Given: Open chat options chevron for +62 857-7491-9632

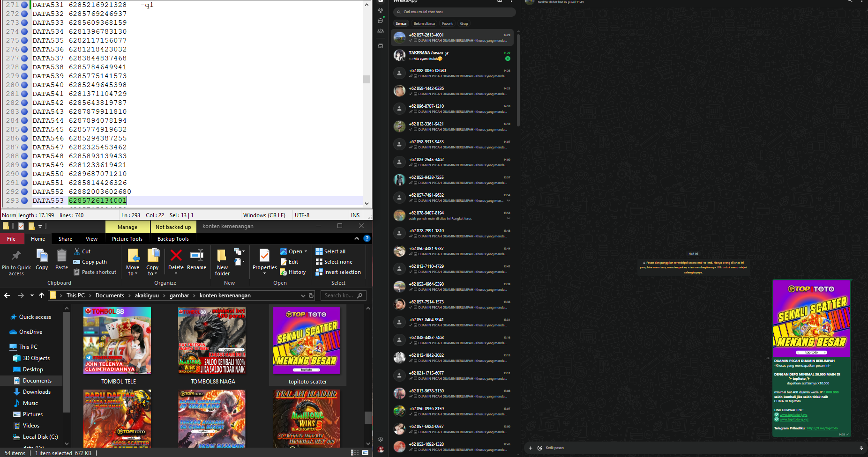Looking at the screenshot, I should click(509, 201).
